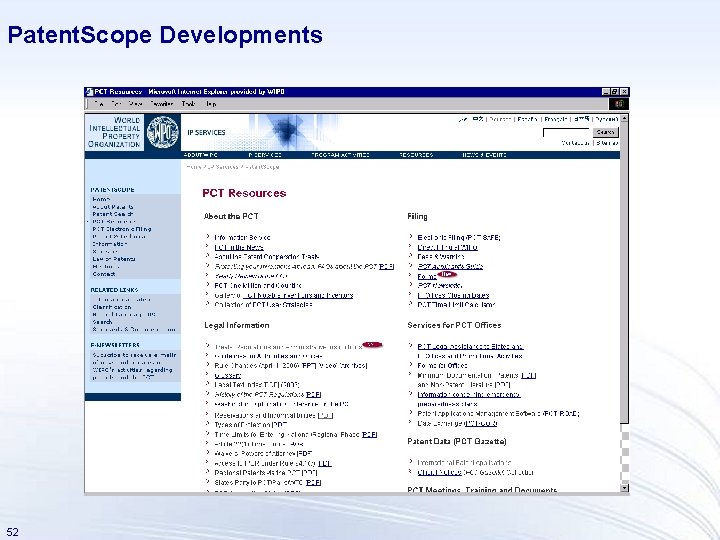Open Home in PatentScope sidebar
The width and height of the screenshot is (720, 540).
click(101, 199)
